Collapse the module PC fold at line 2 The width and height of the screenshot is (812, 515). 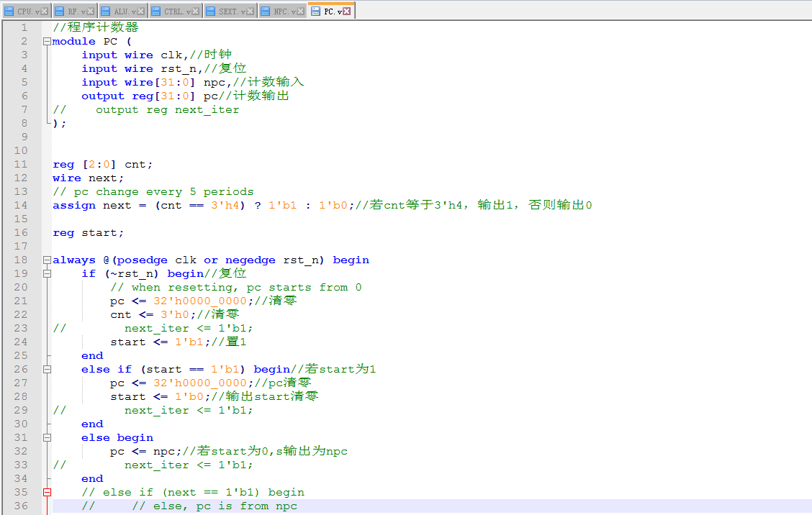pos(47,42)
